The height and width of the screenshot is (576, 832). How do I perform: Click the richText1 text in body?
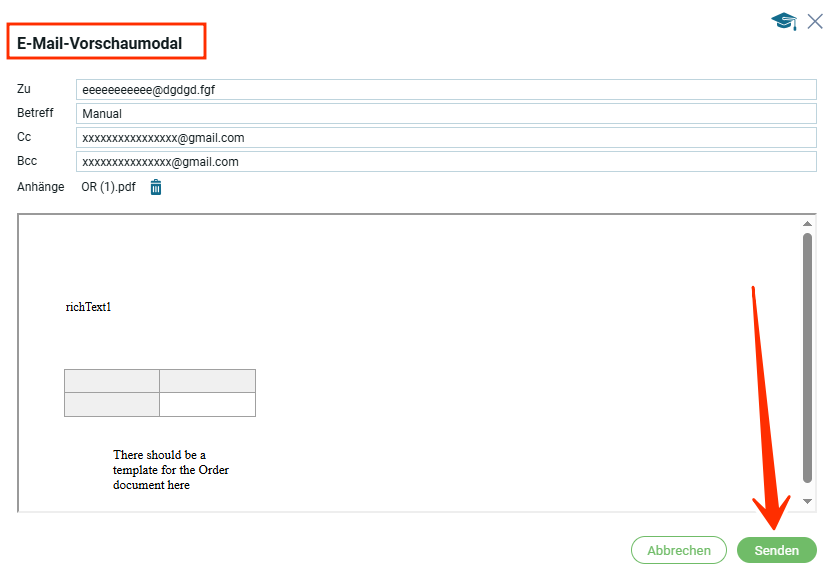click(89, 307)
